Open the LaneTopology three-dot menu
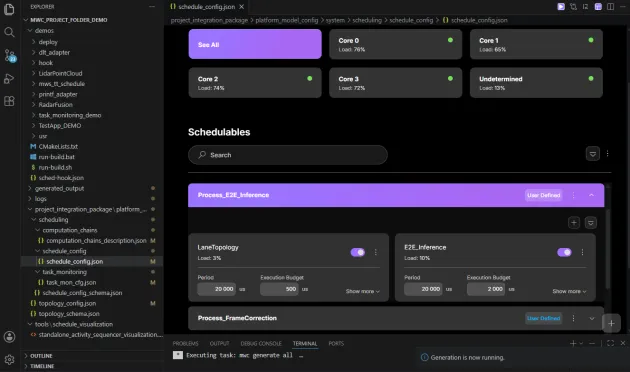 point(376,252)
